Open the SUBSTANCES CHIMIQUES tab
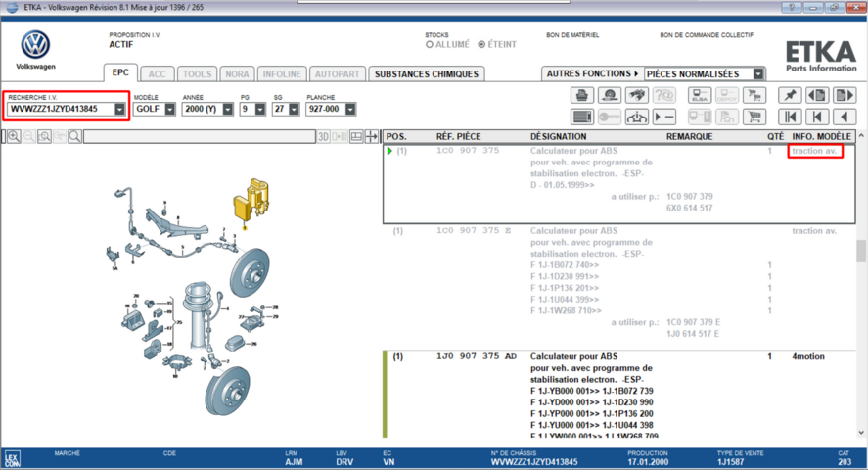Screen dimensions: 868x470 tap(427, 74)
